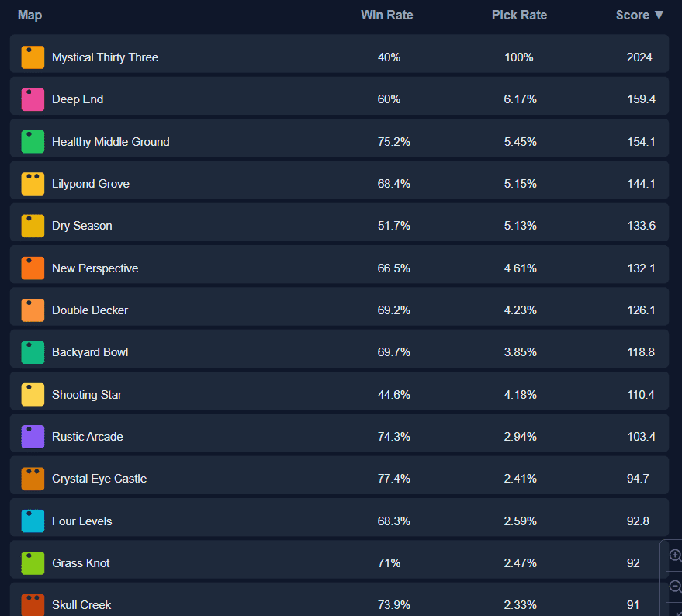The image size is (682, 616).
Task: Open the New Perspective map name
Action: [x=95, y=268]
